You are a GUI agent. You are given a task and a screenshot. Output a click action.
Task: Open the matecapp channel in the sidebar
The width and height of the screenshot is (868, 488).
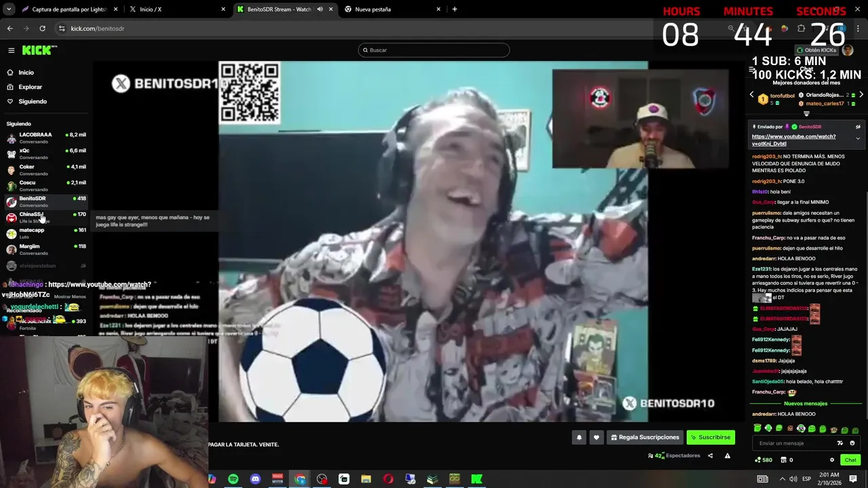[46, 233]
